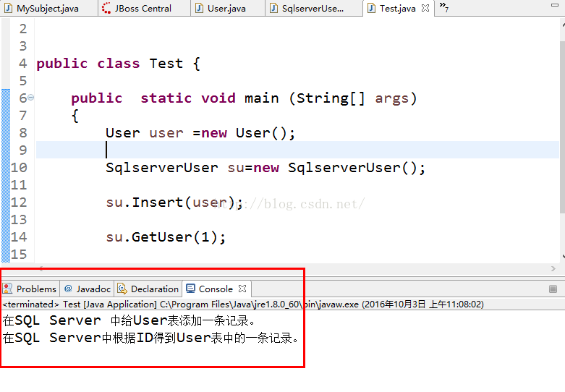Viewport: 565px width, 392px height.
Task: Open the SqlserverUse... editor tab
Action: 313,8
